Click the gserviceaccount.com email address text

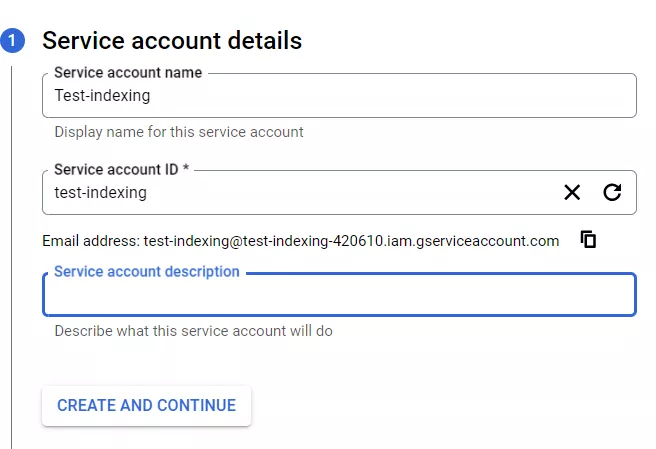(x=351, y=241)
